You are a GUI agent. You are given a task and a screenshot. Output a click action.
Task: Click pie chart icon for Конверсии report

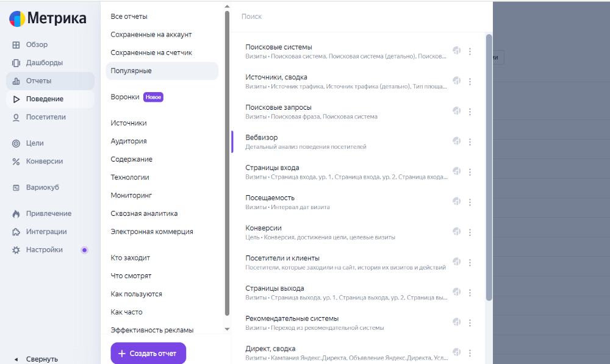pos(457,232)
